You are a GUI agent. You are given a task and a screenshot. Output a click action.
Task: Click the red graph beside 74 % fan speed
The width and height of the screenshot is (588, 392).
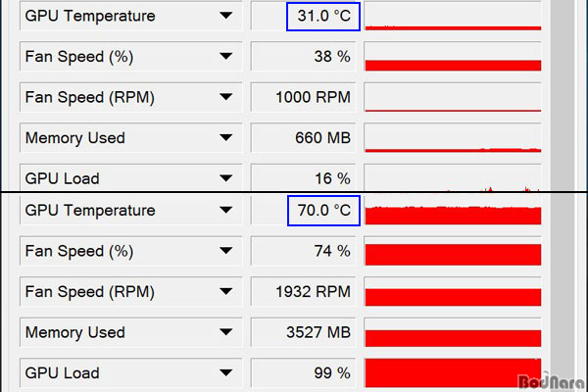453,251
